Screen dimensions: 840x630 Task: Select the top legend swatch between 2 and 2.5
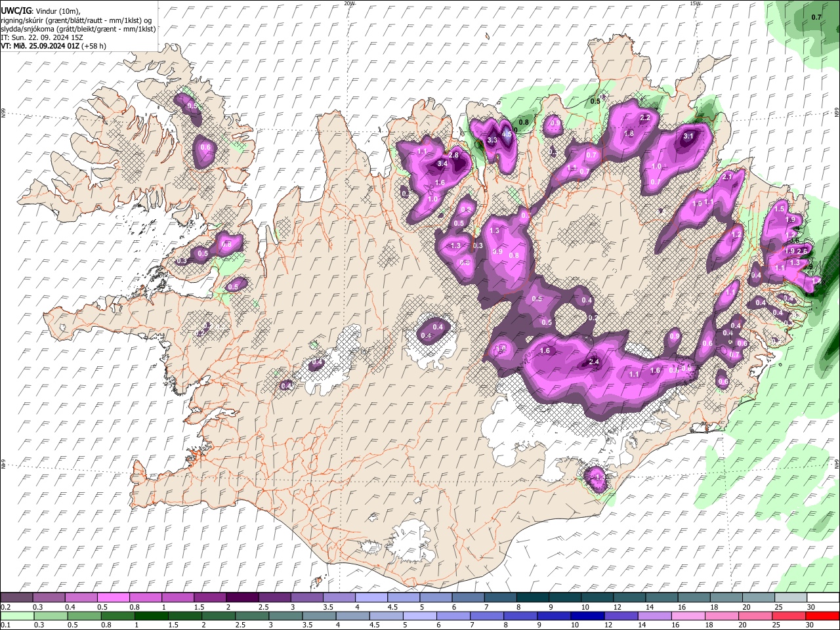click(x=241, y=598)
